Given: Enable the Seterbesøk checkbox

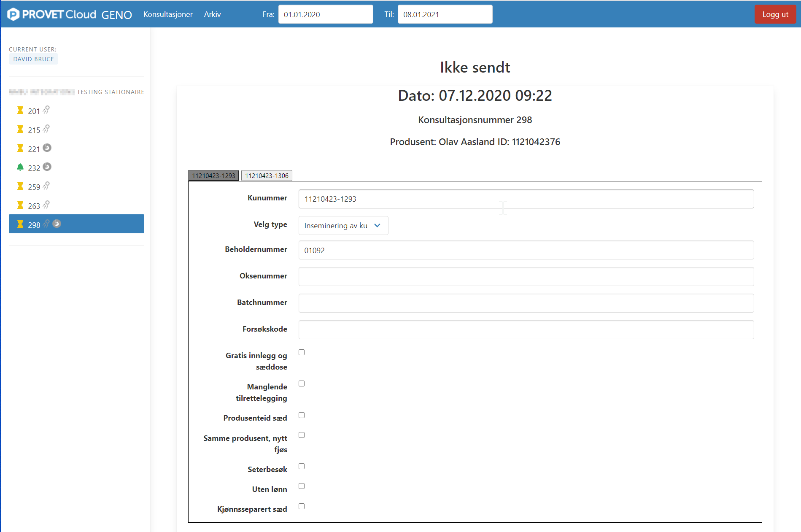Looking at the screenshot, I should pos(302,466).
